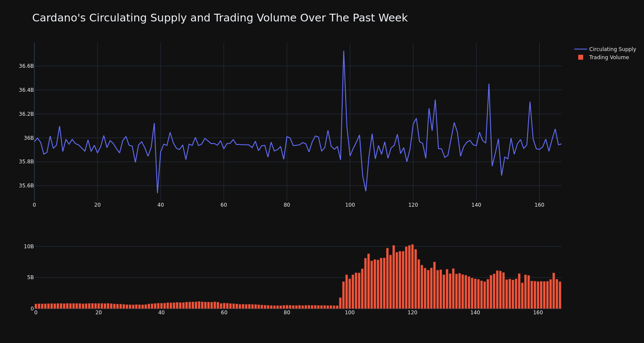Click the 100 tick on the upper chart's x-axis
Viewport: 644px width, 343px height.
[x=350, y=205]
